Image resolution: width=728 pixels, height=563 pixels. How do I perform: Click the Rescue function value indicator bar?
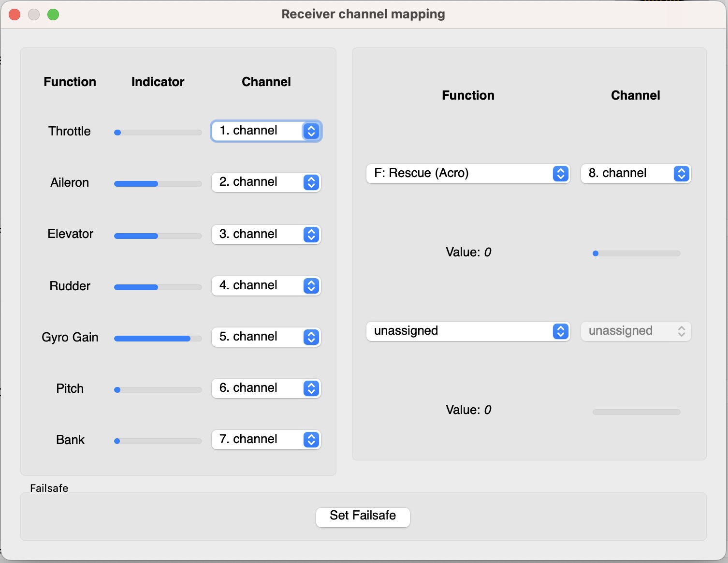tap(636, 253)
